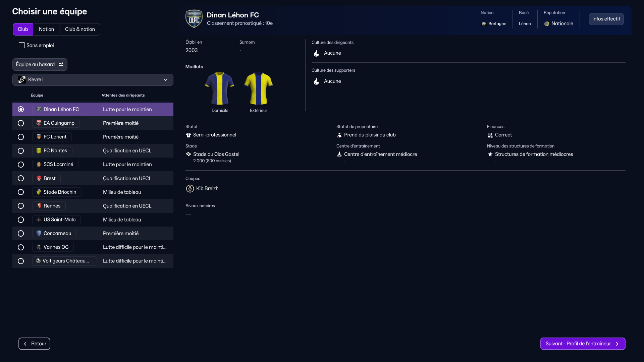This screenshot has width=644, height=362.
Task: Click the Classement pronostiqué : 10e text
Action: [x=240, y=23]
